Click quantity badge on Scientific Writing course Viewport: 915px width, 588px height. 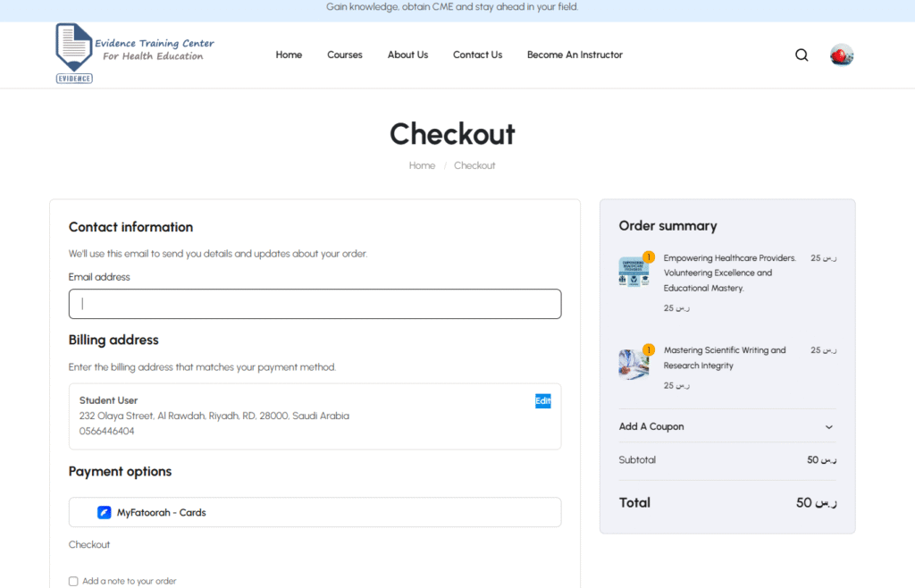point(649,349)
